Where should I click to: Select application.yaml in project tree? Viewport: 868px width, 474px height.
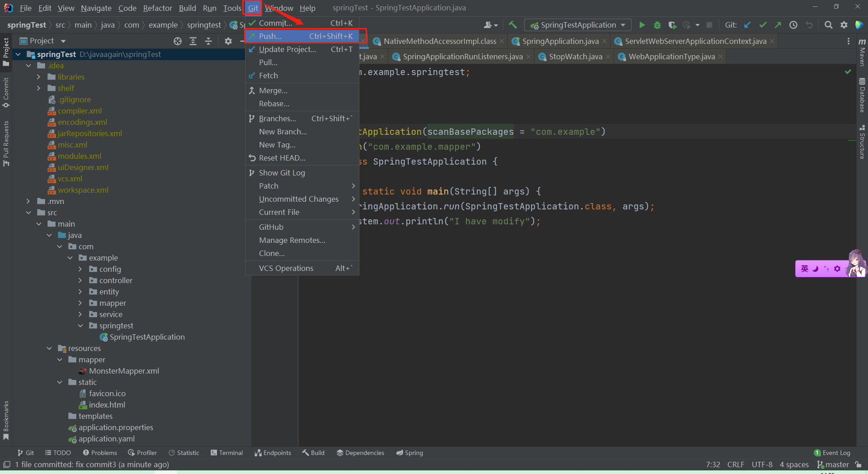pyautogui.click(x=106, y=439)
